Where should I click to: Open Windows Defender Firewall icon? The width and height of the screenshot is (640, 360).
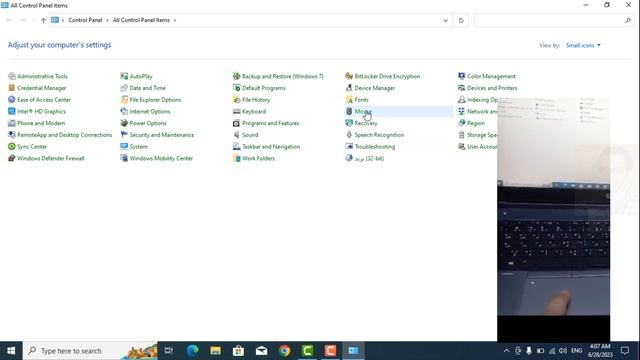pyautogui.click(x=12, y=158)
